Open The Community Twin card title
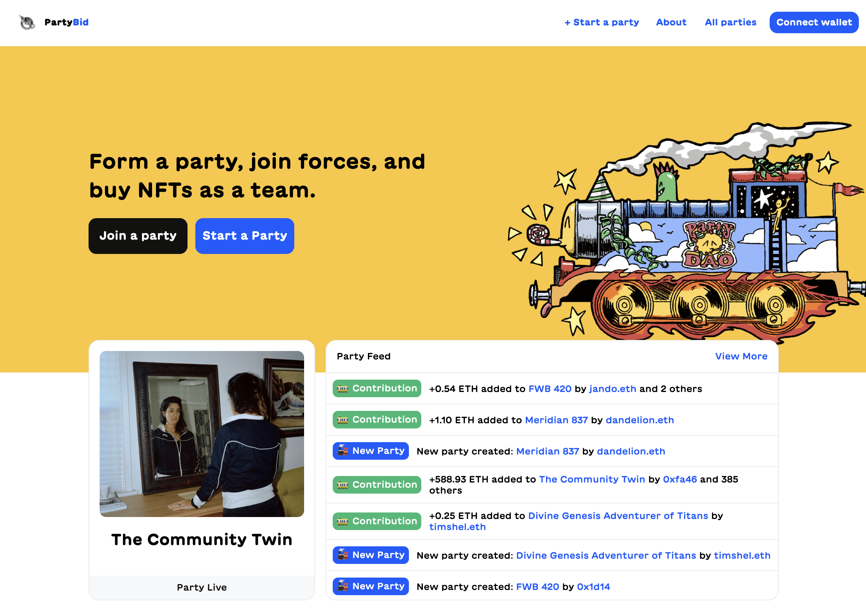Screen dimensions: 866x616 click(x=202, y=539)
